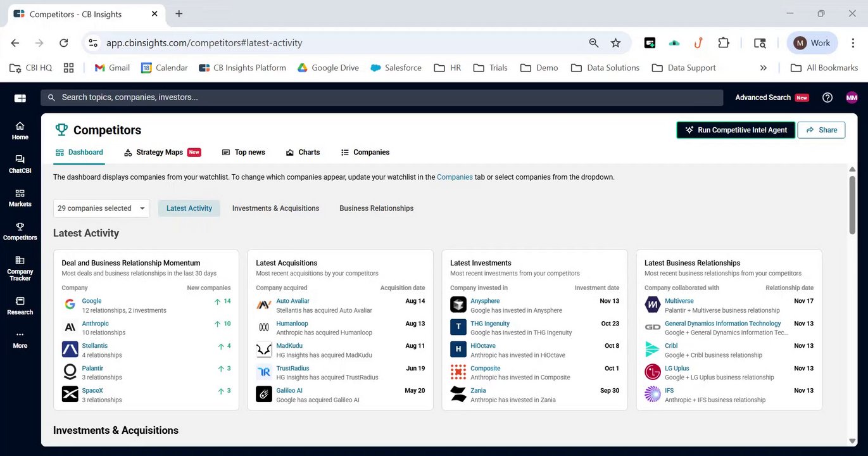Image resolution: width=868 pixels, height=456 pixels.
Task: Click the CB Insights logo icon
Action: [x=20, y=98]
